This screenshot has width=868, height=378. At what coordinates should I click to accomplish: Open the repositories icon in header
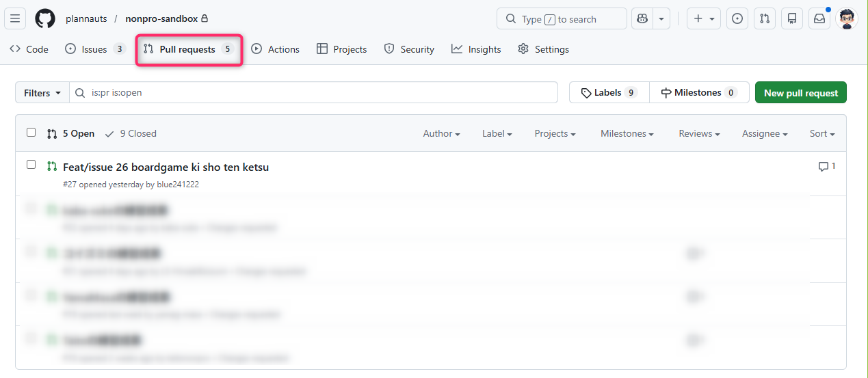792,19
